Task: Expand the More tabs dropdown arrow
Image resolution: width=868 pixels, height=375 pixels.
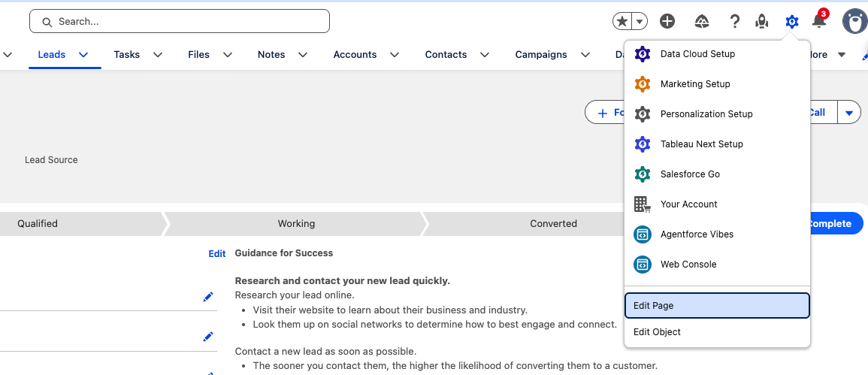Action: [x=842, y=54]
